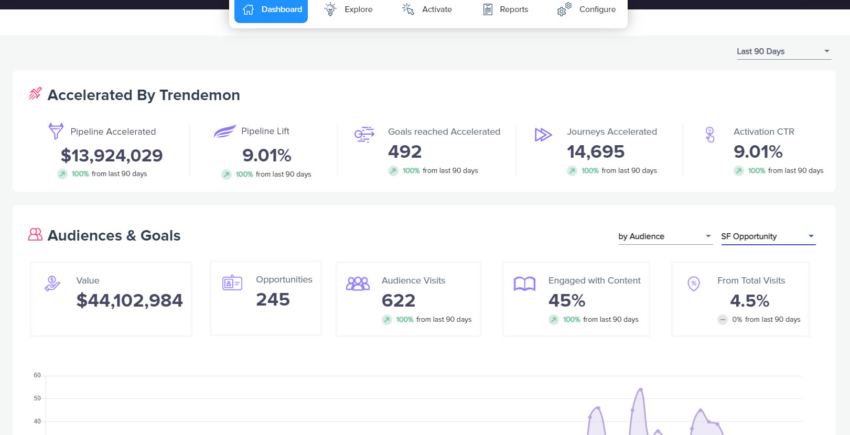The height and width of the screenshot is (435, 850).
Task: Click the green trend arrow under 492
Action: pos(393,171)
